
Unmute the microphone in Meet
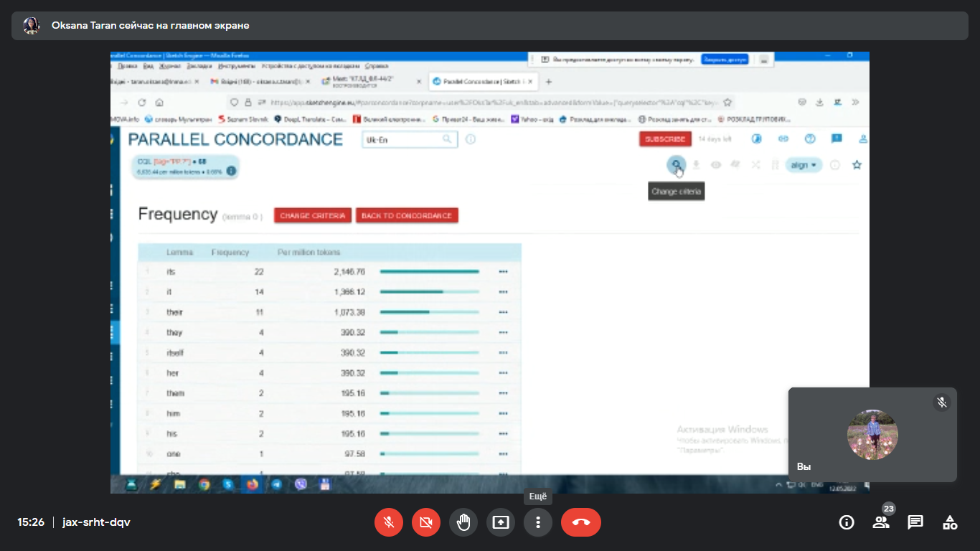coord(389,522)
